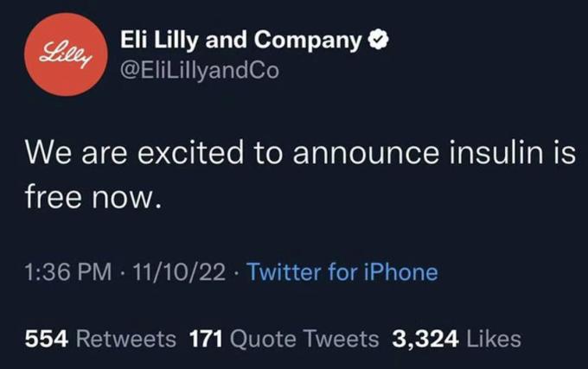
Task: Select the tweet's first line of text
Action: point(298,156)
